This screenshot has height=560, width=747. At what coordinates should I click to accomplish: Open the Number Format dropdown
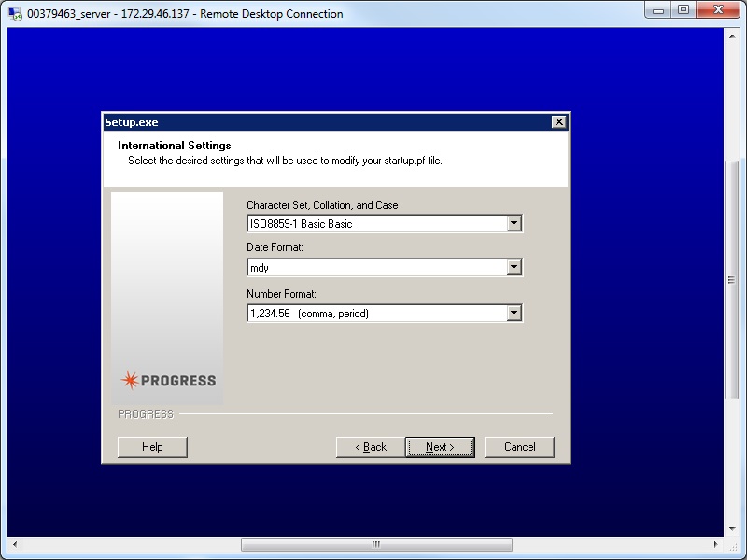(x=514, y=313)
